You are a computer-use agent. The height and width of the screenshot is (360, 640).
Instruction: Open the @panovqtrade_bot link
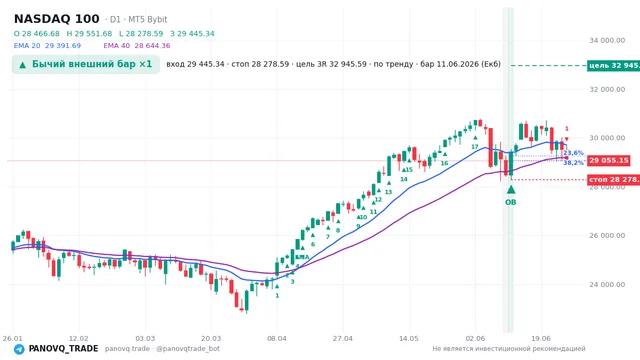click(188, 349)
